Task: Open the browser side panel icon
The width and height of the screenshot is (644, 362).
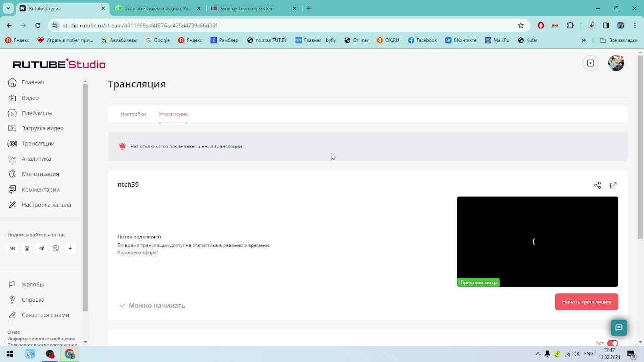Action: pyautogui.click(x=606, y=25)
